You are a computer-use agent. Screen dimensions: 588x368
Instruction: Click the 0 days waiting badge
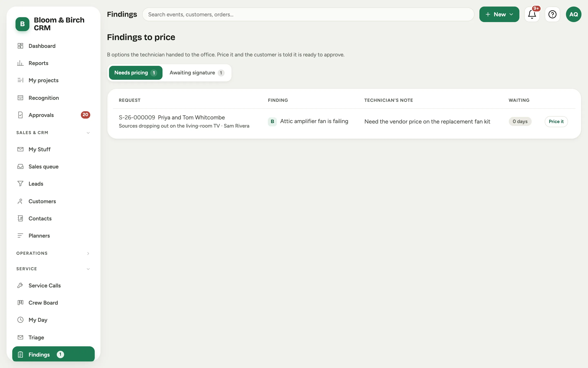click(x=520, y=121)
